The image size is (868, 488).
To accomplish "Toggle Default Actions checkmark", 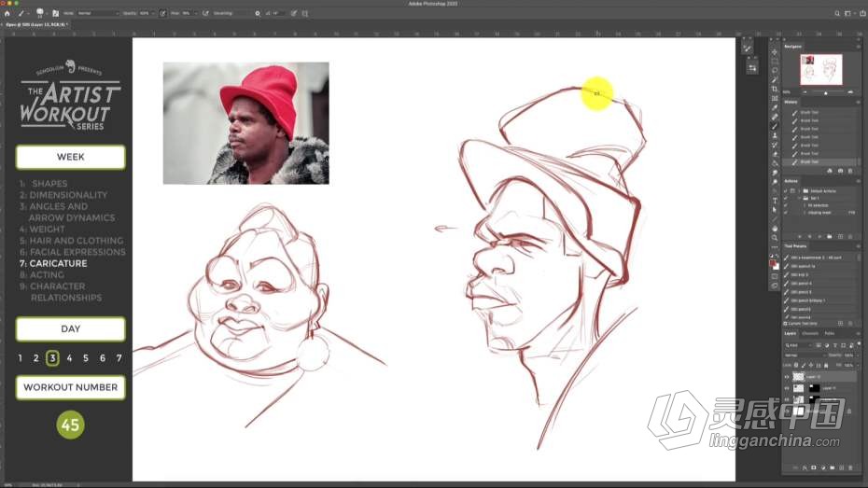I will 786,191.
